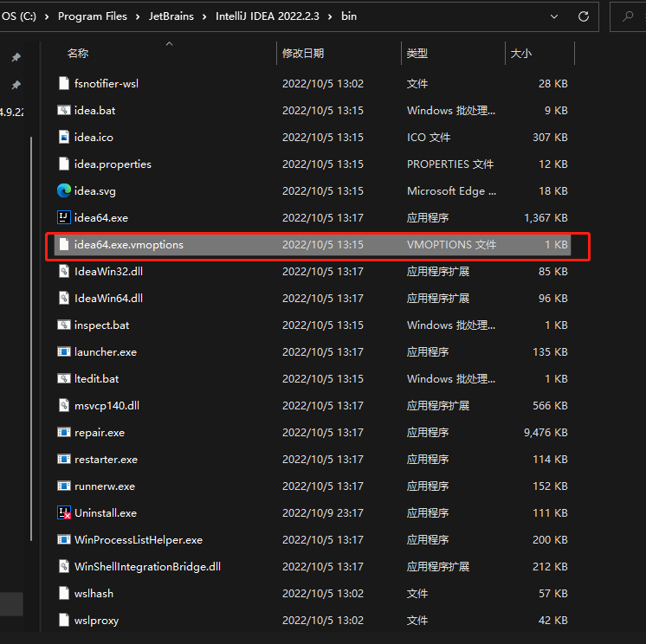Click the idea.ico image file icon

[64, 137]
